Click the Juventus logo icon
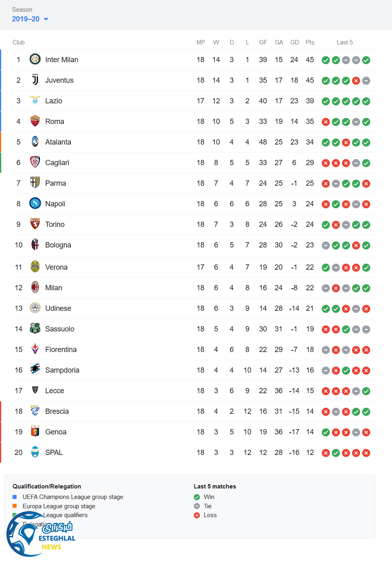 click(x=35, y=80)
